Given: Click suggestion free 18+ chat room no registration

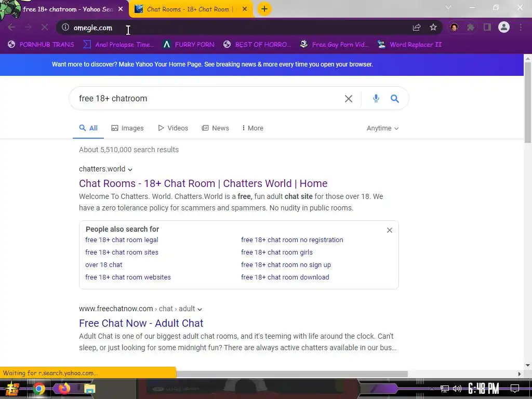Looking at the screenshot, I should tap(292, 240).
